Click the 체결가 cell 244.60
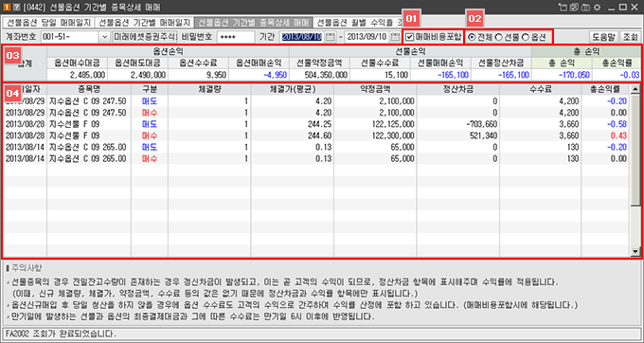Screen dimensions: 644x343 293,135
